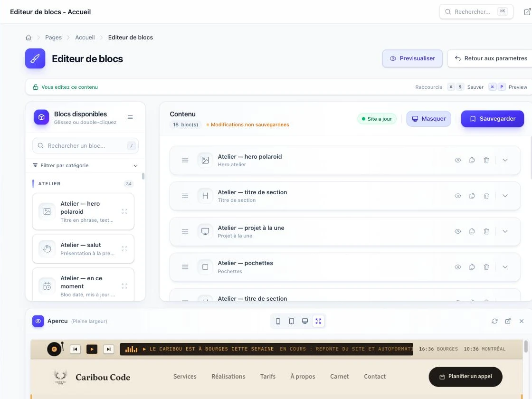
Task: Click drag handle of the Atelier — projet à la une row
Action: click(x=185, y=231)
